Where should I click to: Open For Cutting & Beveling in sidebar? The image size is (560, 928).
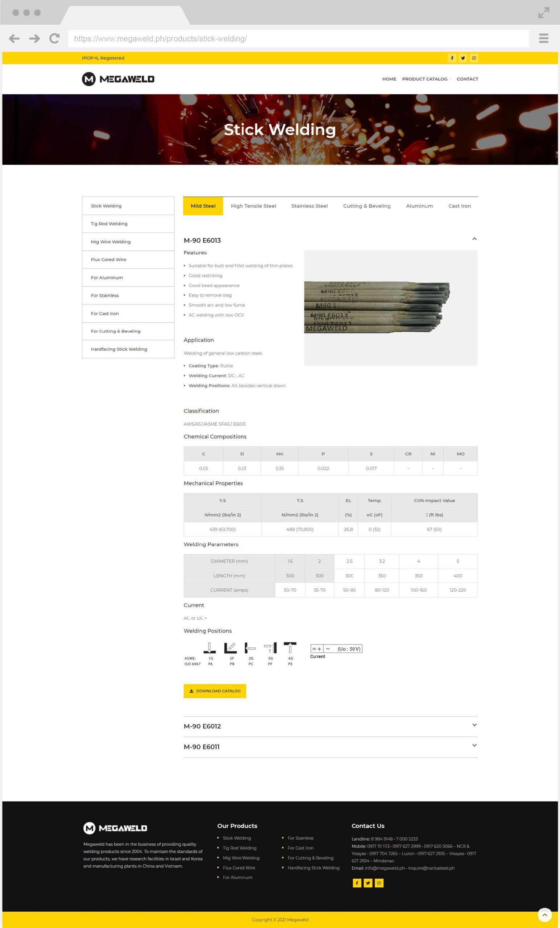click(x=128, y=331)
